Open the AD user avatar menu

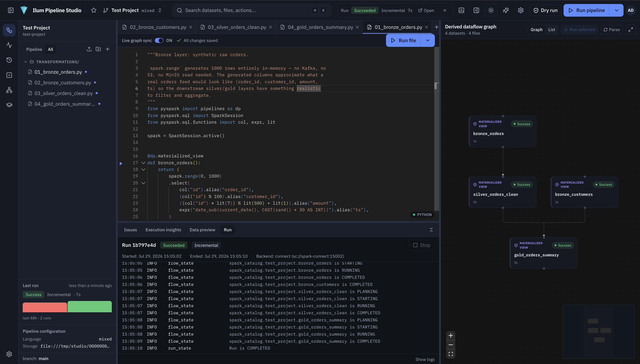click(x=630, y=10)
